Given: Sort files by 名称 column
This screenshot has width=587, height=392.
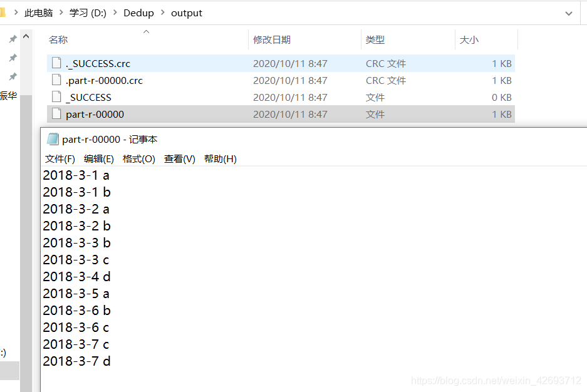Looking at the screenshot, I should click(58, 39).
